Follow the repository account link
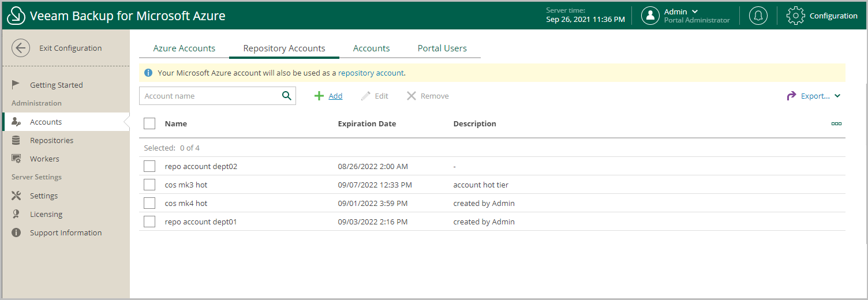This screenshot has width=868, height=300. coord(371,73)
